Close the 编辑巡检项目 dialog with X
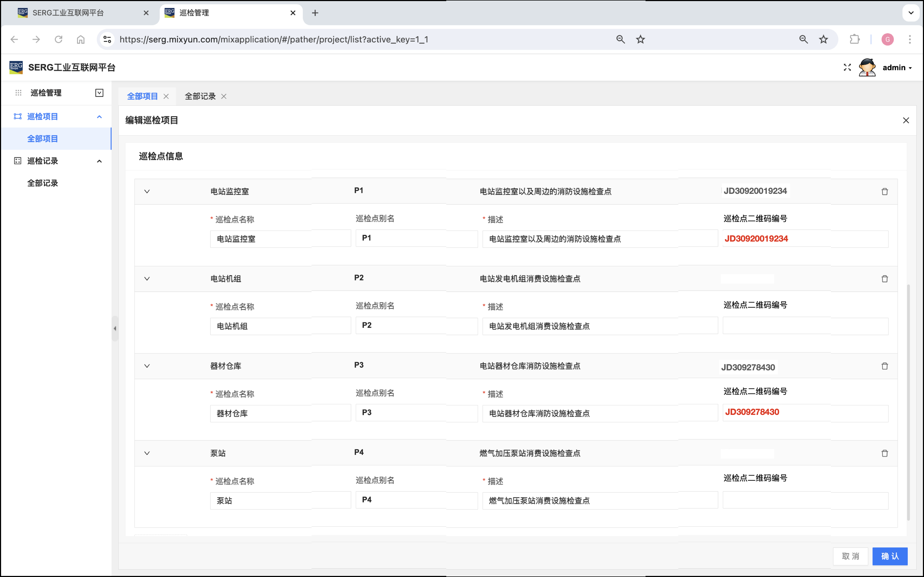This screenshot has width=924, height=577. point(906,120)
